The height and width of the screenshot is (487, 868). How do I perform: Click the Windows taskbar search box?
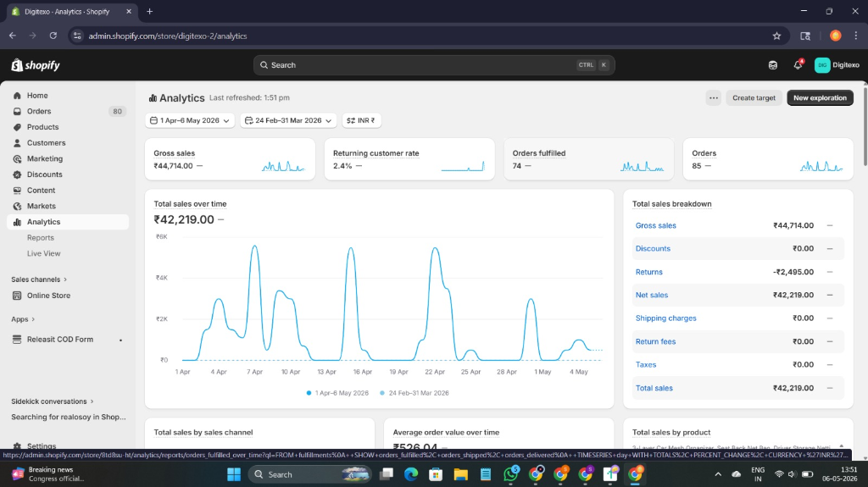(x=309, y=474)
